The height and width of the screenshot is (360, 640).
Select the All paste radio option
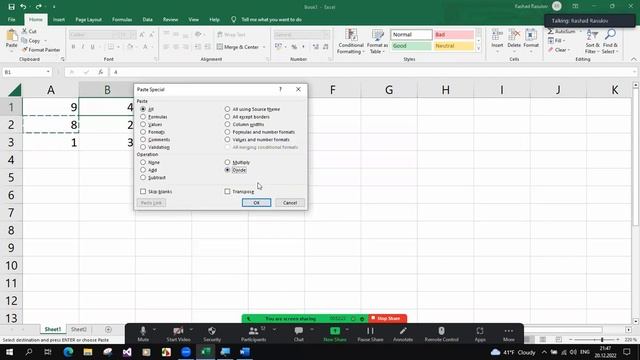[x=143, y=109]
